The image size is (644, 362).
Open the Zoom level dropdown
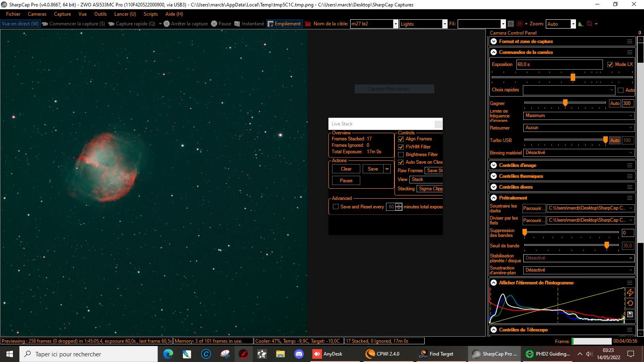[573, 24]
